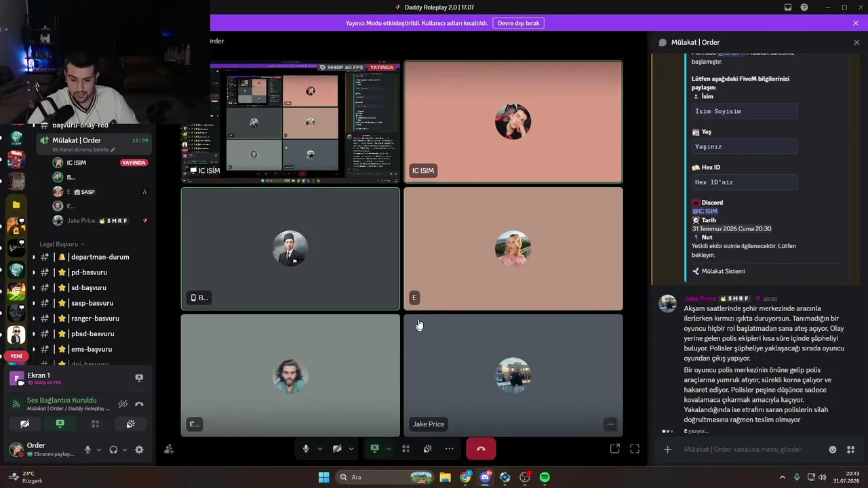Open IC ISIM shared screen stream tile

coord(290,122)
